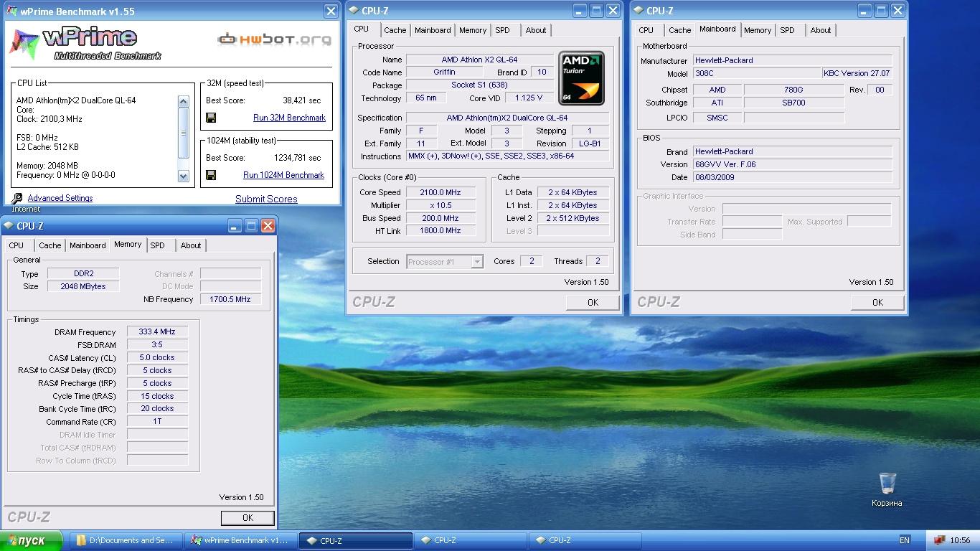Click Core Speed 2100.0 MHz field
This screenshot has height=551, width=980.
click(x=440, y=192)
